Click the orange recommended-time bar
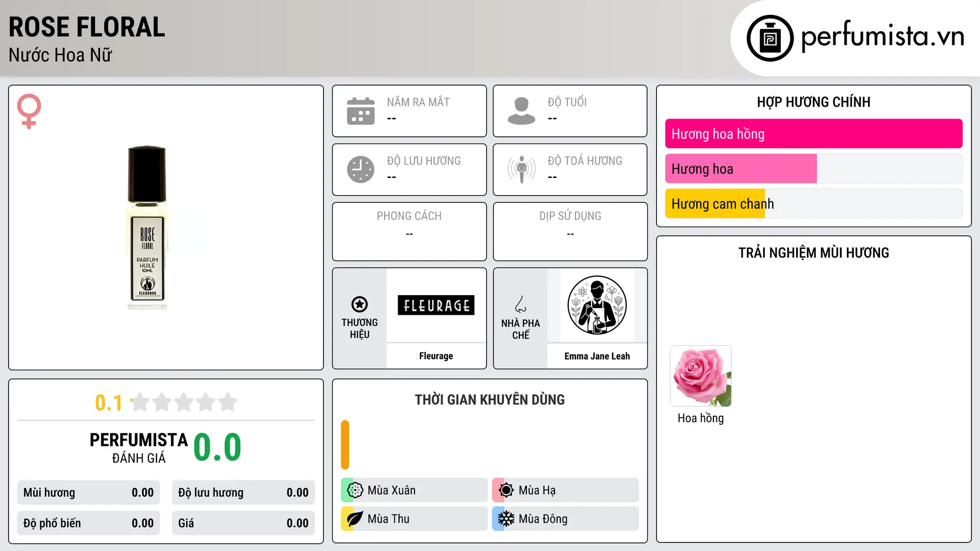The height and width of the screenshot is (551, 980). click(345, 445)
